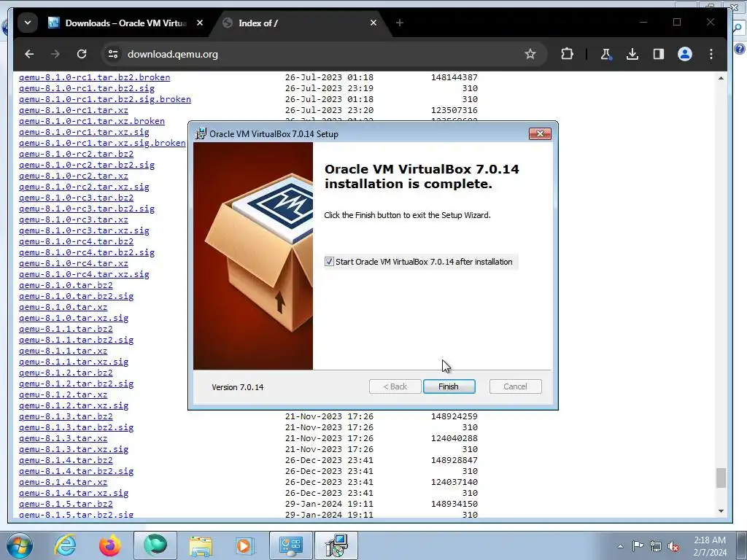Open the Chrome profile avatar
Screen dimensions: 747x560
pyautogui.click(x=684, y=54)
